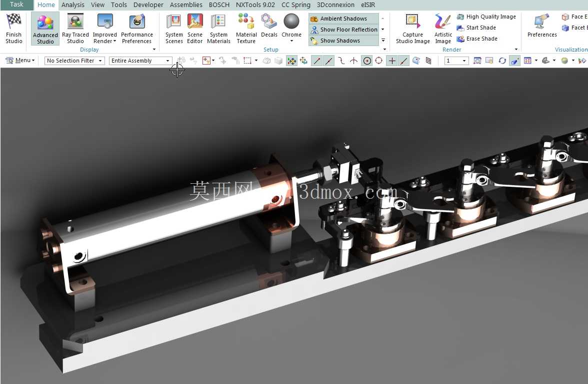Toggle Enable Snap Point icon

[x=291, y=61]
